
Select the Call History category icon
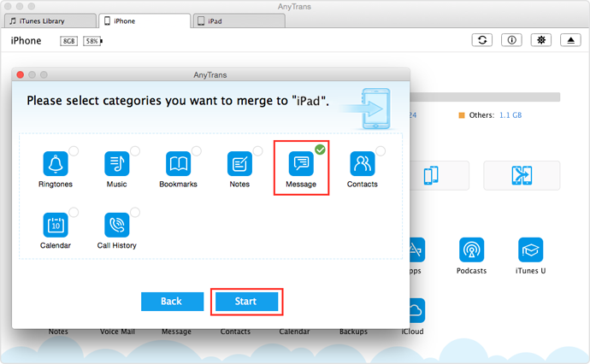point(117,225)
